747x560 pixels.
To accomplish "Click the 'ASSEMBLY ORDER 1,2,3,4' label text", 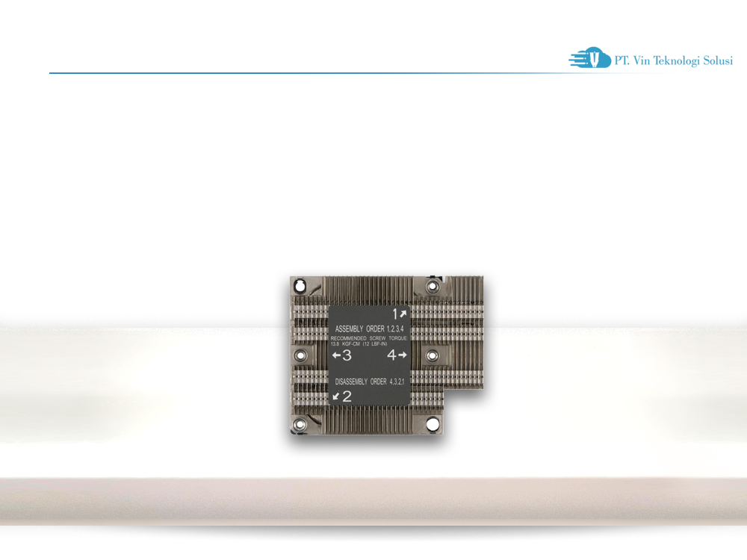I will click(369, 329).
